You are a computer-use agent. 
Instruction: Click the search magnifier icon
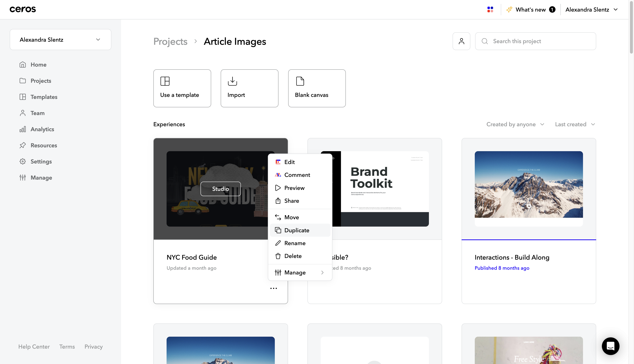(484, 41)
